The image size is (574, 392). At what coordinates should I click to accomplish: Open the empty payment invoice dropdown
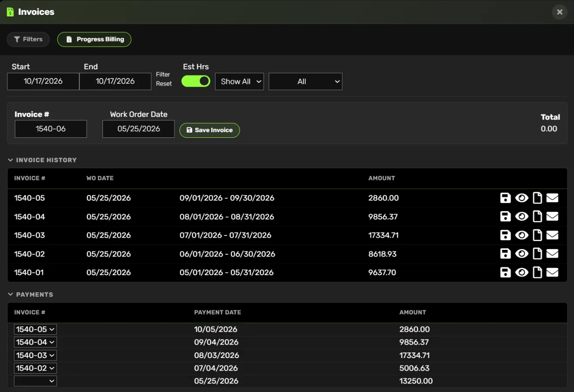[35, 381]
